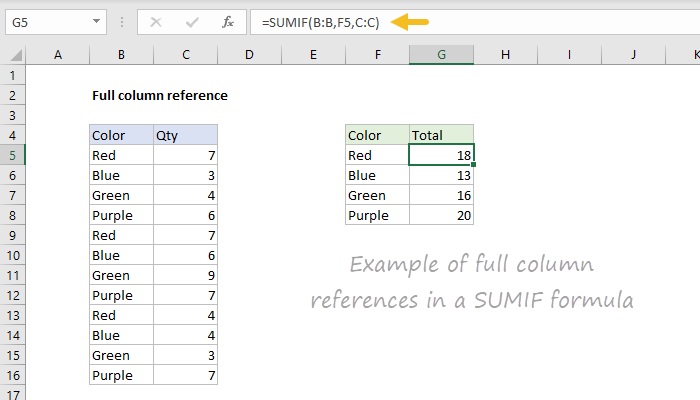Select cell G5 with total 18

(x=441, y=155)
